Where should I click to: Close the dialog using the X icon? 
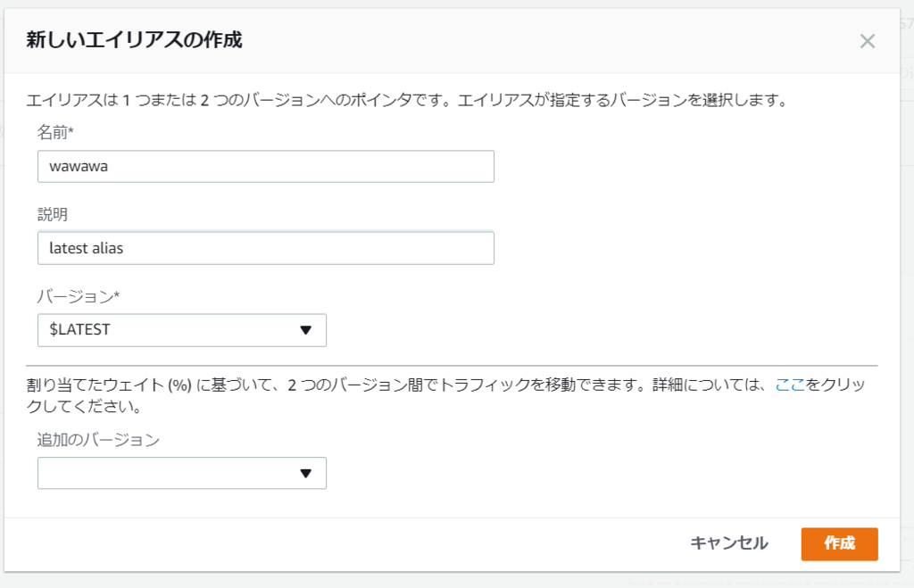[867, 40]
